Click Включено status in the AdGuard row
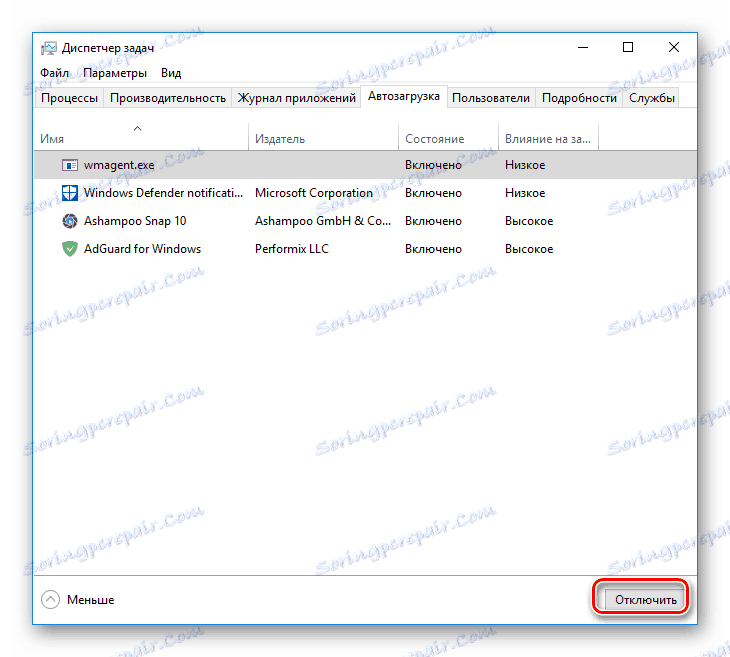The image size is (730, 657). pyautogui.click(x=433, y=249)
